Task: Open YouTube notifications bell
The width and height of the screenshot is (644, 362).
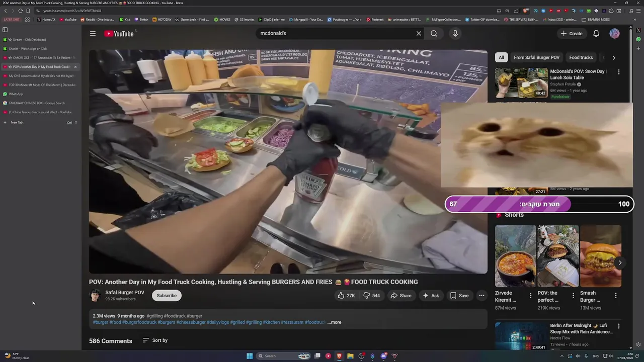Action: tap(596, 33)
